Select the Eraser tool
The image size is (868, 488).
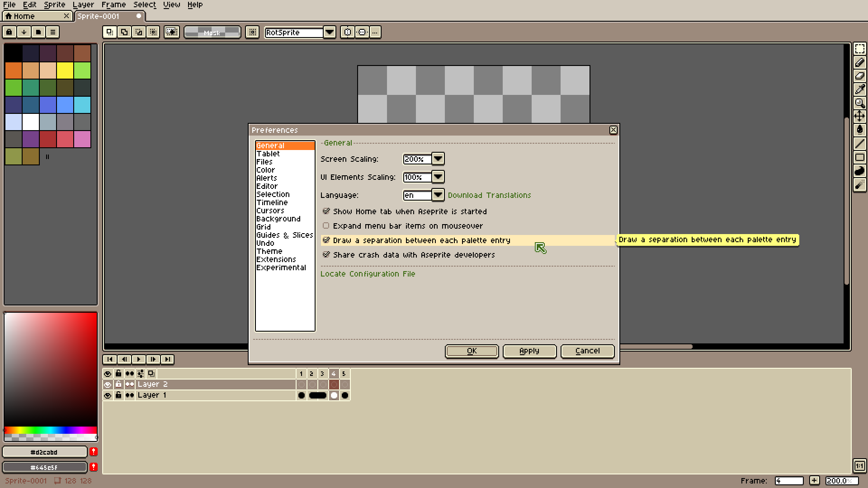[x=859, y=76]
